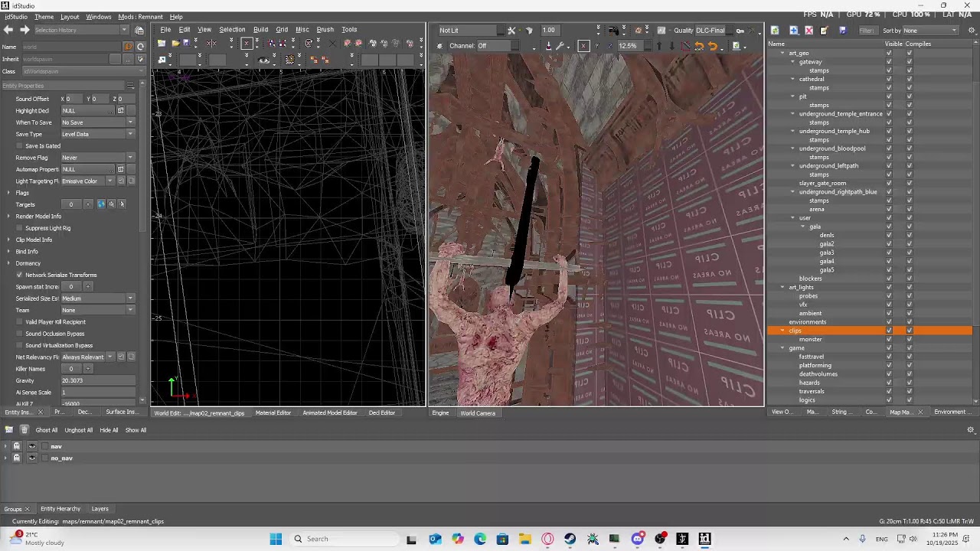980x551 pixels.
Task: Click the Entity Properties menu lines icon
Action: 130,86
